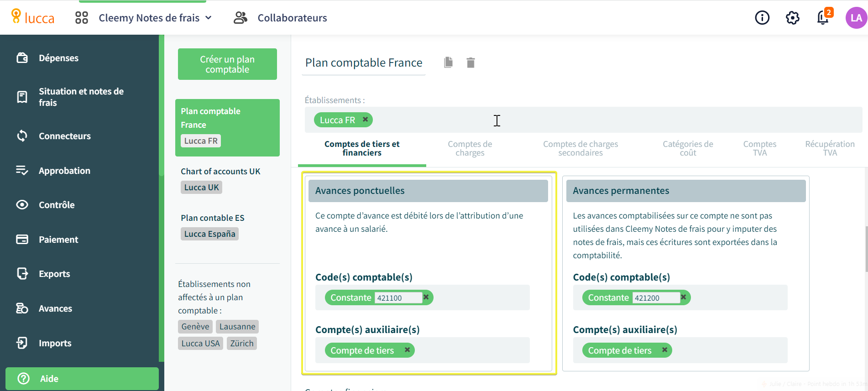The height and width of the screenshot is (391, 868).
Task: Click the Approbation checklist icon
Action: pyautogui.click(x=22, y=170)
